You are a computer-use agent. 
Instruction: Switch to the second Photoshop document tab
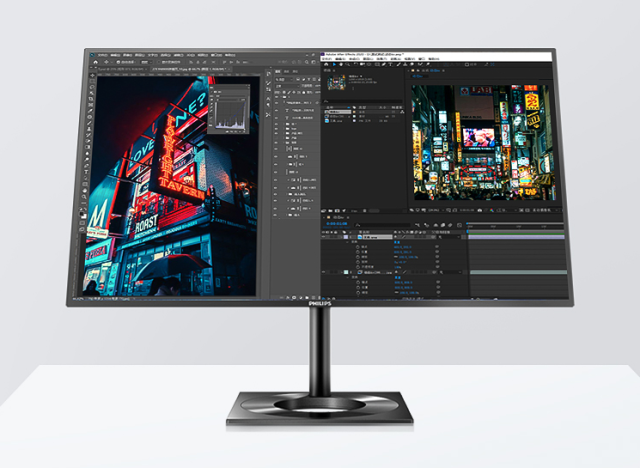[x=190, y=69]
